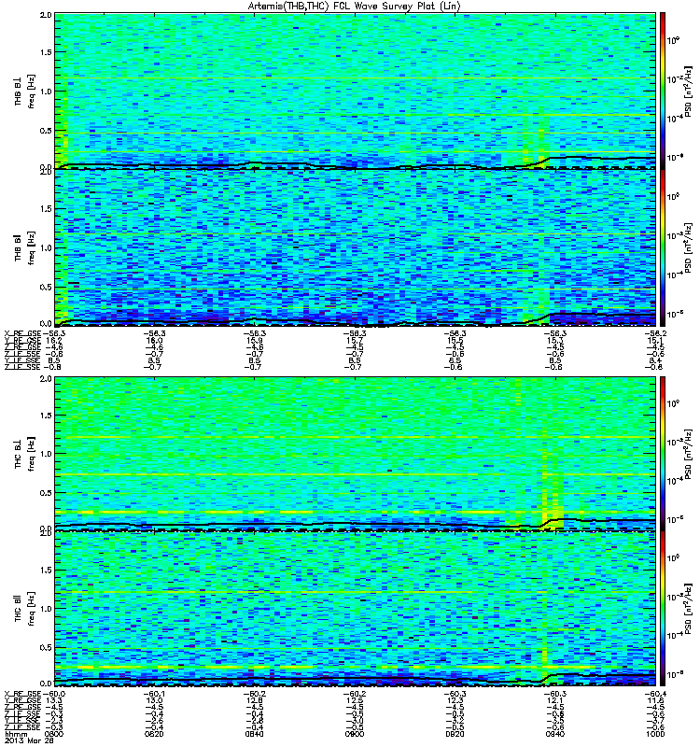The image size is (700, 747).
Task: Select the THC B-parallel spectrogram panel
Action: coord(355,609)
